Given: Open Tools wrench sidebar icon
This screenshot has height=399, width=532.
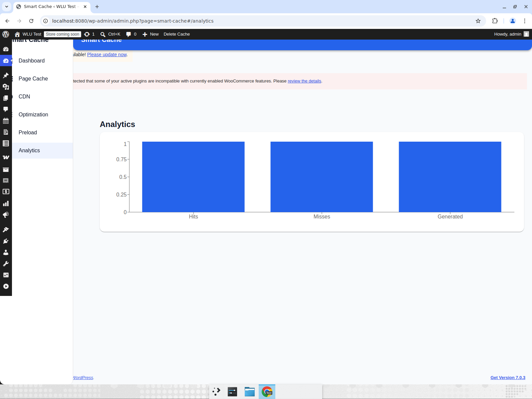Looking at the screenshot, I should [x=6, y=264].
